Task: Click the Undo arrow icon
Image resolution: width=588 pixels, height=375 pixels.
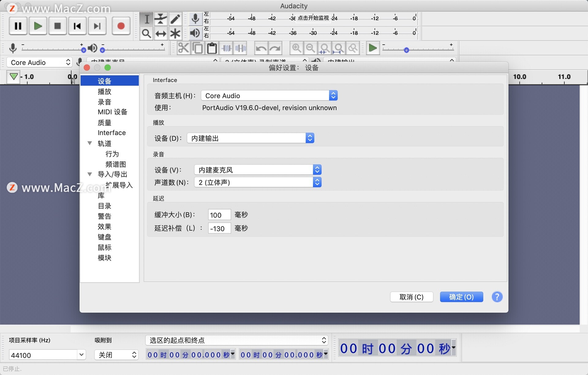Action: coord(261,48)
